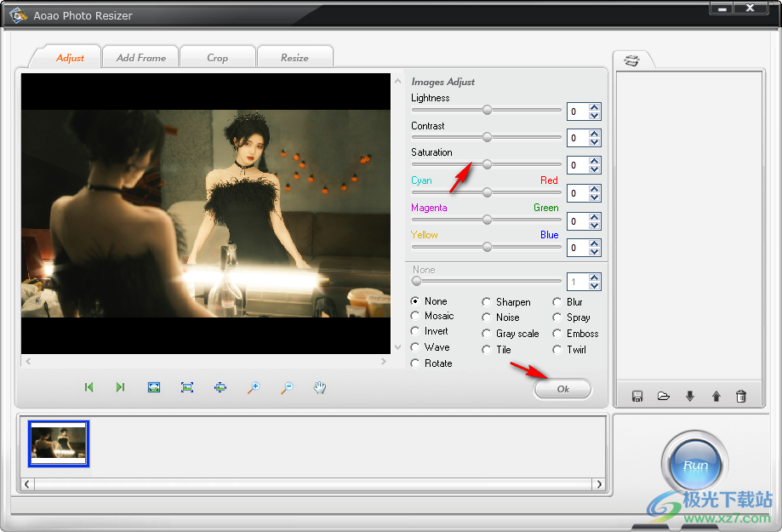Switch to the Crop tab
Viewport: 782px width, 532px height.
coord(217,56)
